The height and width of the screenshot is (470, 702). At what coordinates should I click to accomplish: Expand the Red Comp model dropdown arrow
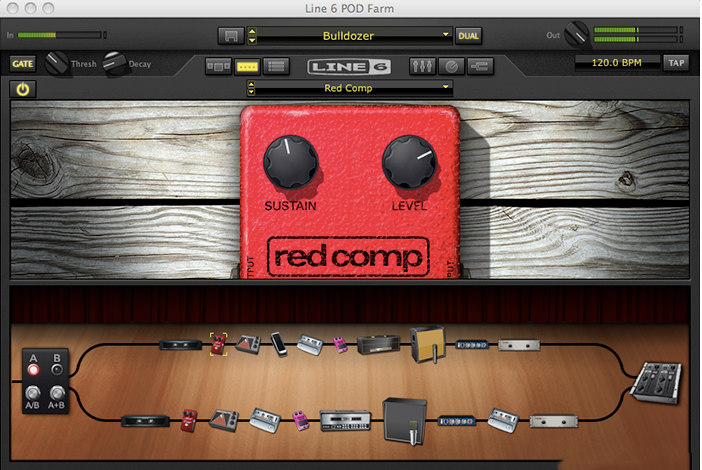point(445,87)
